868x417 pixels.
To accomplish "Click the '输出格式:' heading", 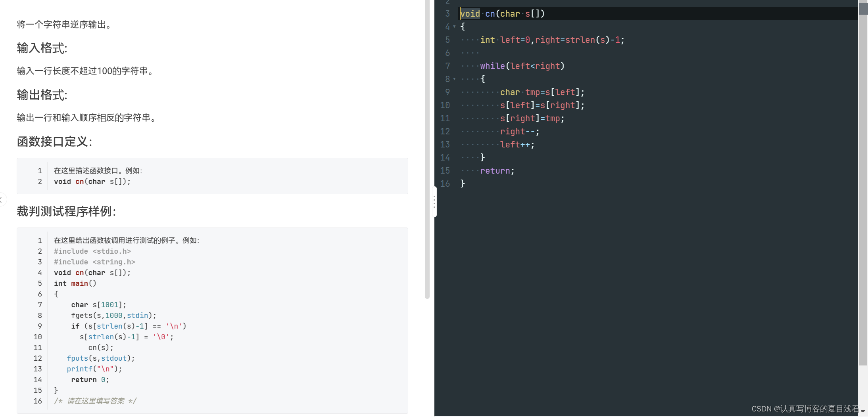I will tap(42, 95).
